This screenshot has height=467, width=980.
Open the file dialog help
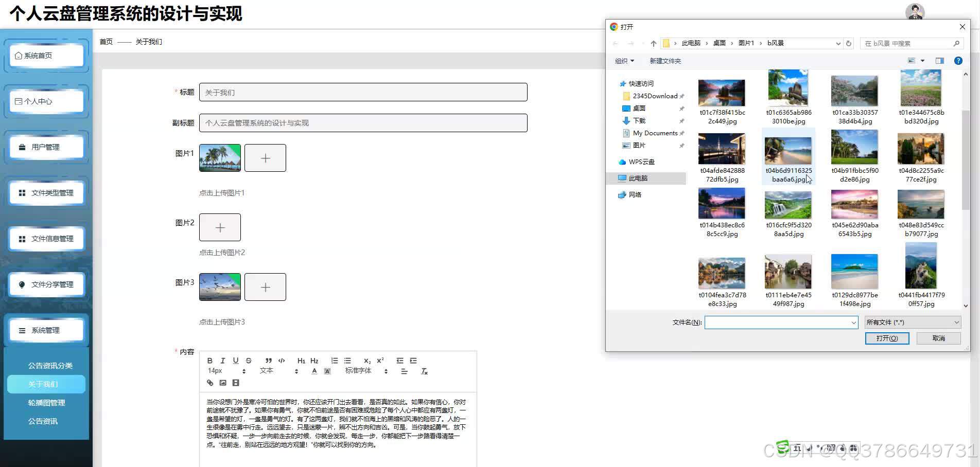click(x=958, y=61)
